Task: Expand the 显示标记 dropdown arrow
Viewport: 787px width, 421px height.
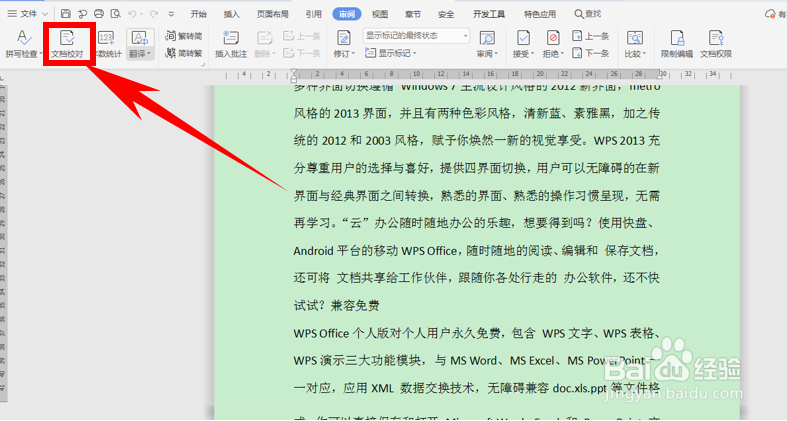Action: [x=415, y=53]
